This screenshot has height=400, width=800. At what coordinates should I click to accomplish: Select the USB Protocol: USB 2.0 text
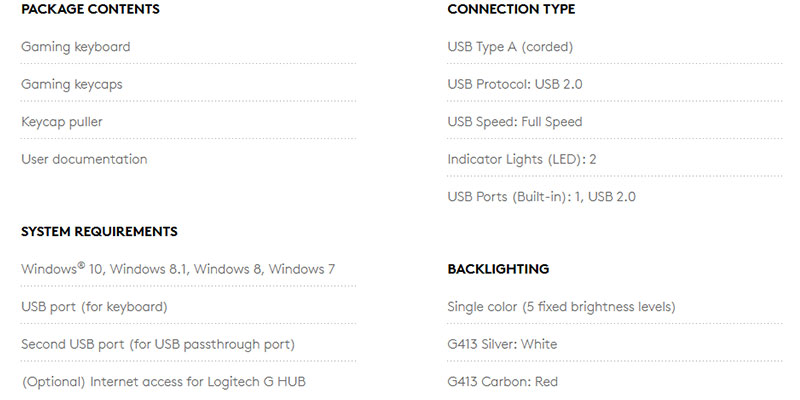(x=515, y=84)
